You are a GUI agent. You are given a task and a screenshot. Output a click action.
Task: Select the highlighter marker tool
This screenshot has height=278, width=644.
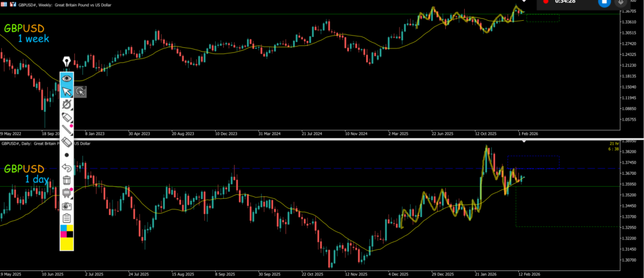point(67,117)
